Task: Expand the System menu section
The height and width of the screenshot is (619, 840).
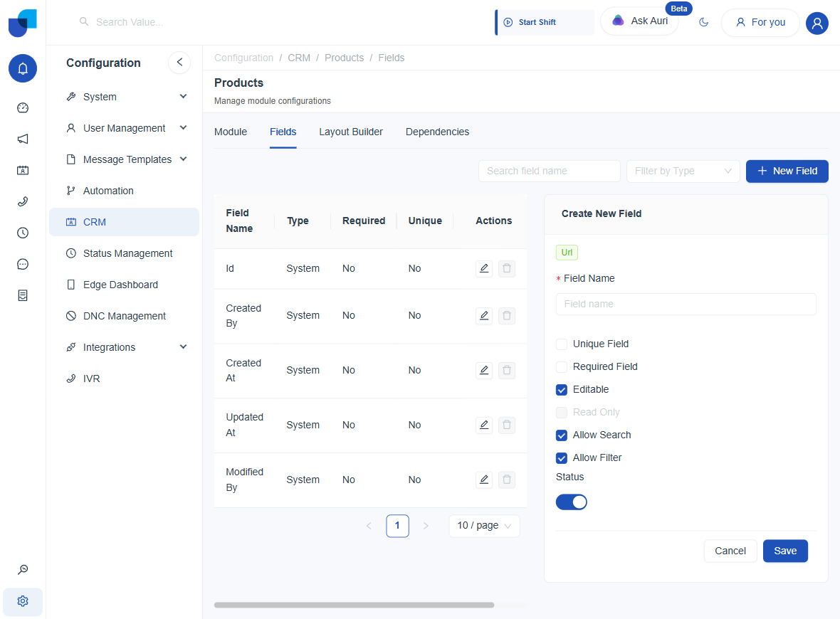Action: pos(124,97)
